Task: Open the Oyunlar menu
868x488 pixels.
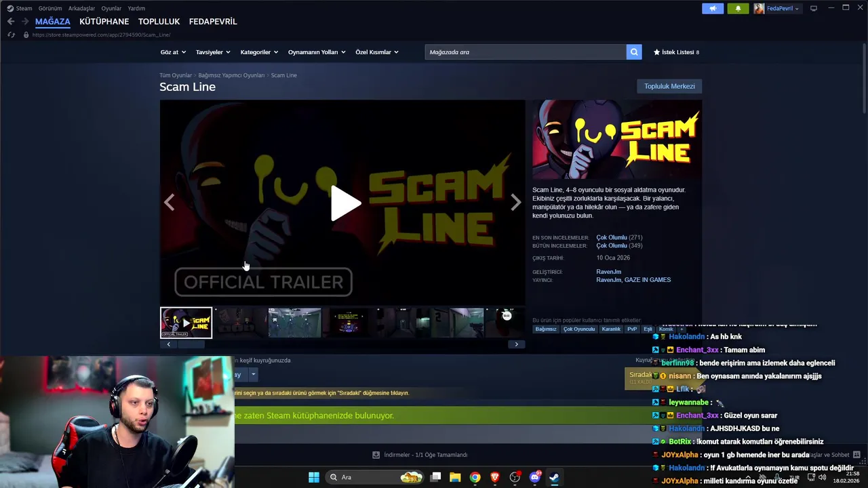Action: 111,8
